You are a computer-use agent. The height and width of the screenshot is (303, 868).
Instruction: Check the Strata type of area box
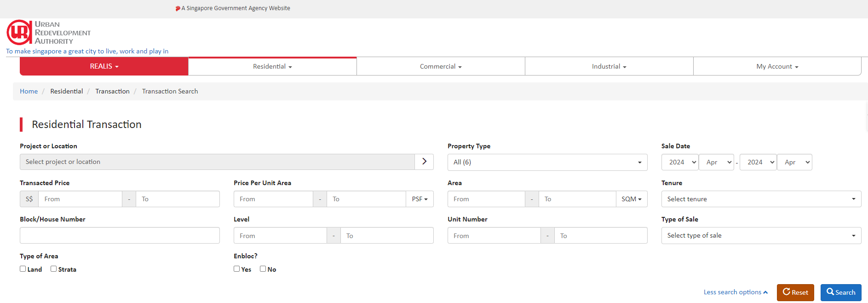pyautogui.click(x=54, y=269)
